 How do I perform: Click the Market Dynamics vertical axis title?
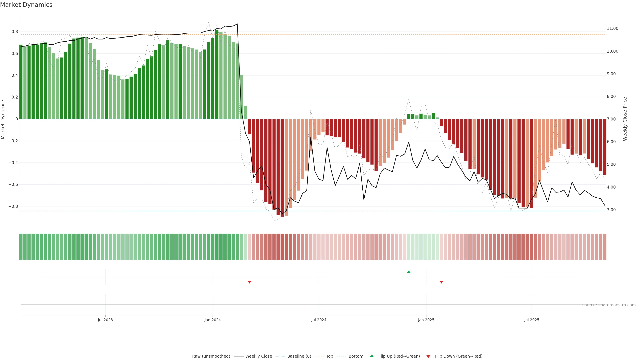pos(3,119)
